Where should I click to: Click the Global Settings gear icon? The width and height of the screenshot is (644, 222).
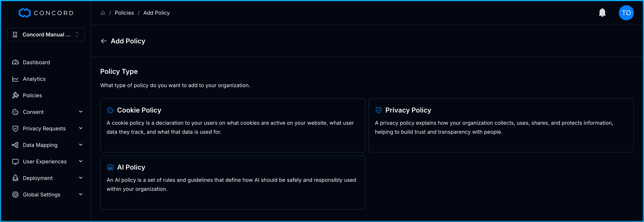pos(16,194)
